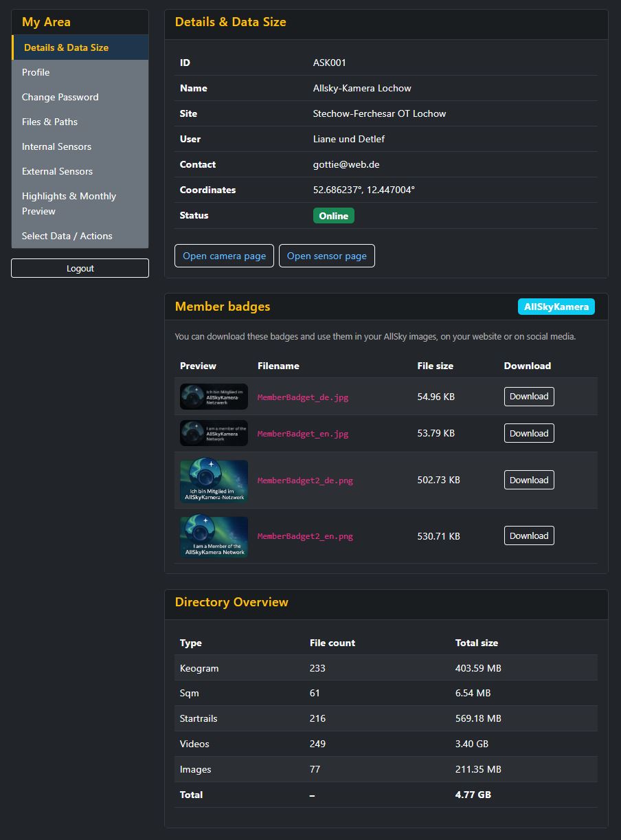Open the Change Password section

pyautogui.click(x=60, y=97)
